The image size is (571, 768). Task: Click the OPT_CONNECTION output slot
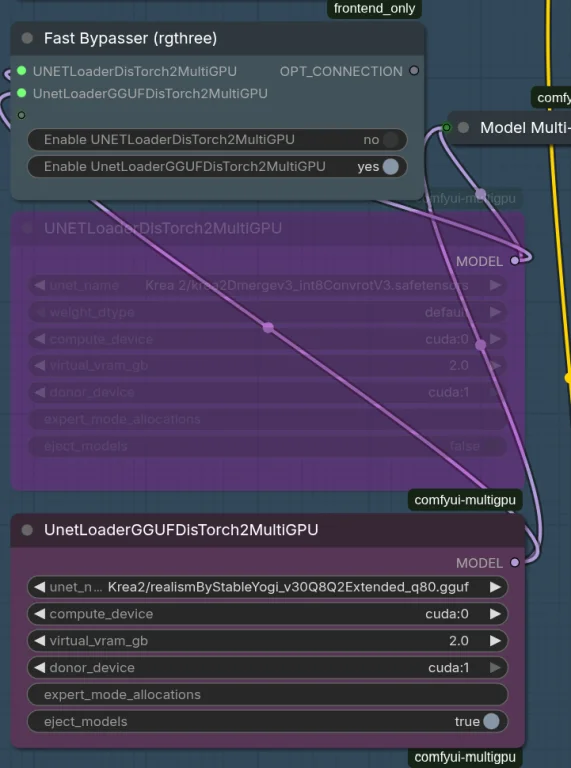pyautogui.click(x=414, y=71)
